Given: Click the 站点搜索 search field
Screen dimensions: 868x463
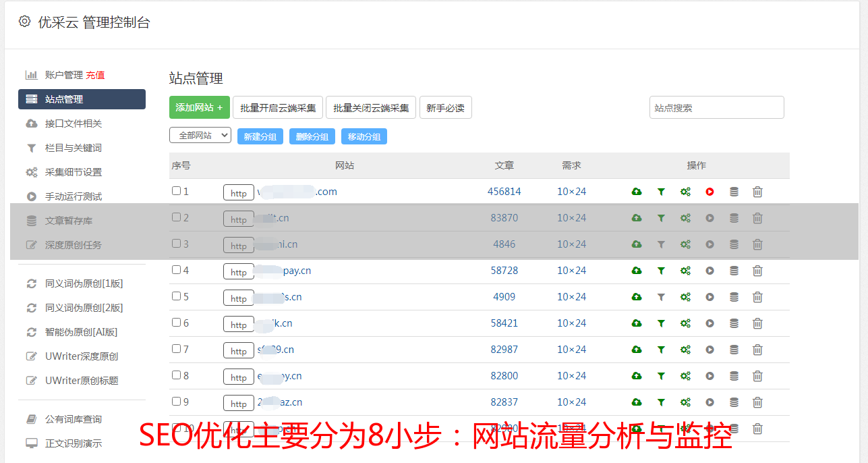Looking at the screenshot, I should tap(716, 107).
